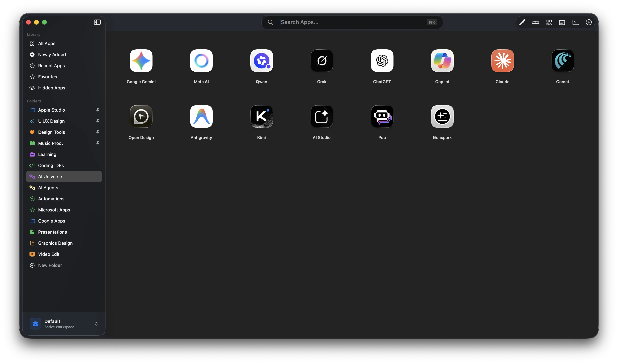The image size is (618, 364).
Task: Click the "Google Gemini" app label
Action: (x=141, y=82)
